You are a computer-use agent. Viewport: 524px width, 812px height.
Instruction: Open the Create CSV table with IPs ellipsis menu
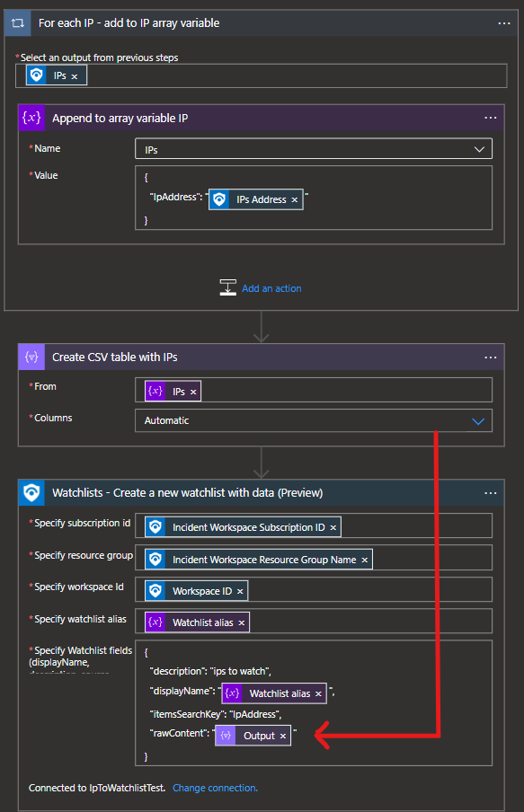point(491,357)
